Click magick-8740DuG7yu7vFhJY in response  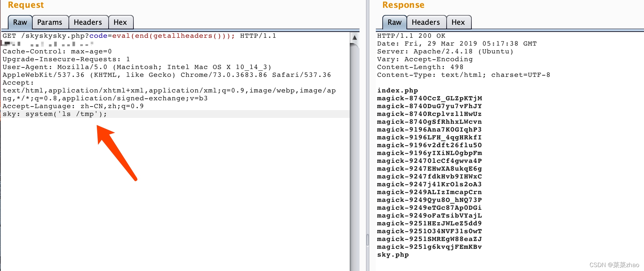[x=430, y=106]
